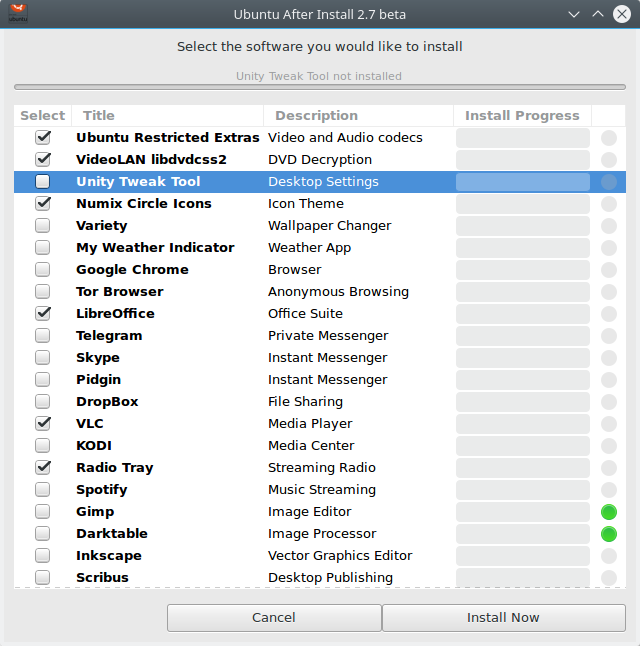Click the Ubuntu app icon in title bar
The image size is (640, 646).
click(18, 13)
